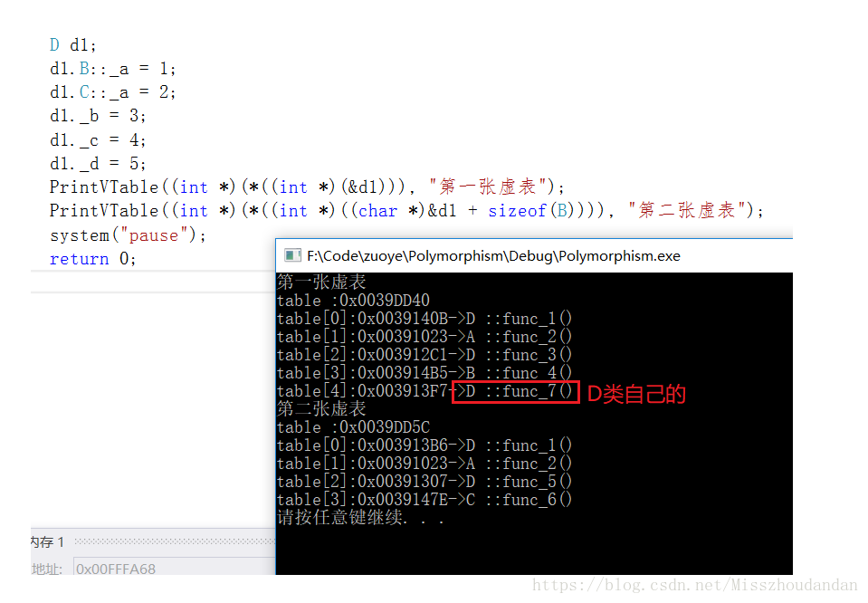868x603 pixels.
Task: Click the PrintVTable call with "第一张虚表"
Action: pos(307,187)
